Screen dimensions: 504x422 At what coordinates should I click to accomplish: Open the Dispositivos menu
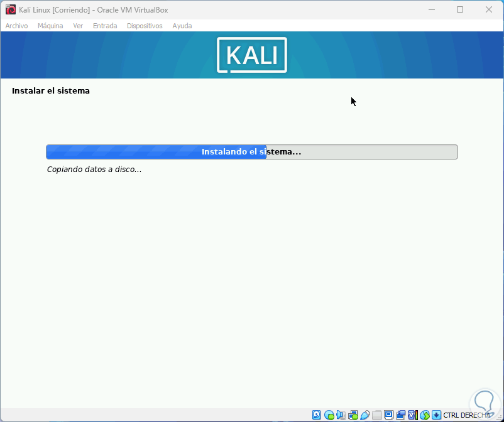pos(145,26)
